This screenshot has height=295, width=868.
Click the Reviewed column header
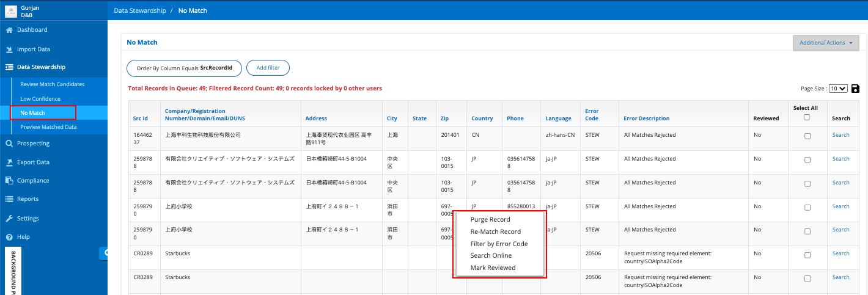pyautogui.click(x=766, y=118)
